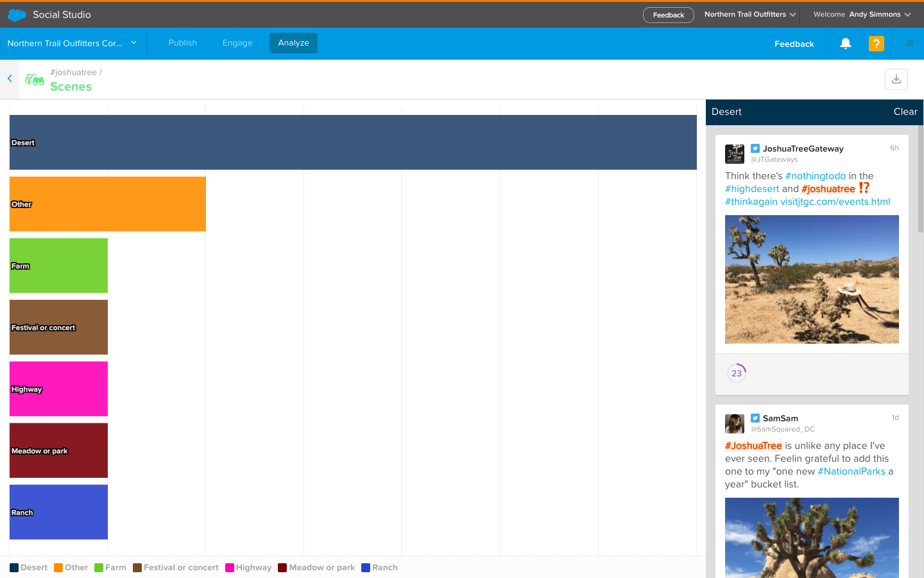Go back with the left chevron

(x=10, y=78)
